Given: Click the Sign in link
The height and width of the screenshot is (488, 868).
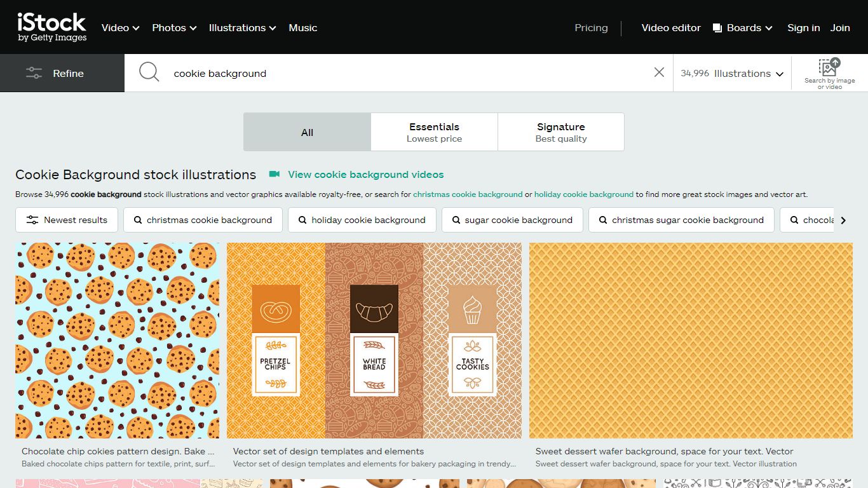Looking at the screenshot, I should click(x=803, y=28).
